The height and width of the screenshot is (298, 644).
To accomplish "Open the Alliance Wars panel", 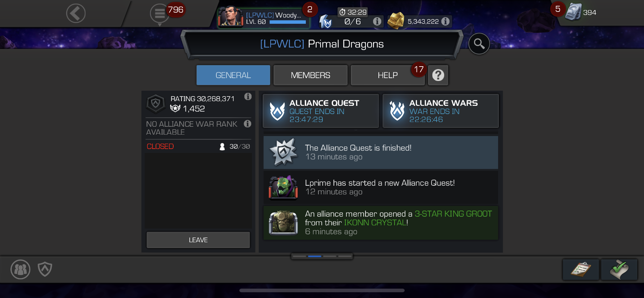I will click(441, 111).
